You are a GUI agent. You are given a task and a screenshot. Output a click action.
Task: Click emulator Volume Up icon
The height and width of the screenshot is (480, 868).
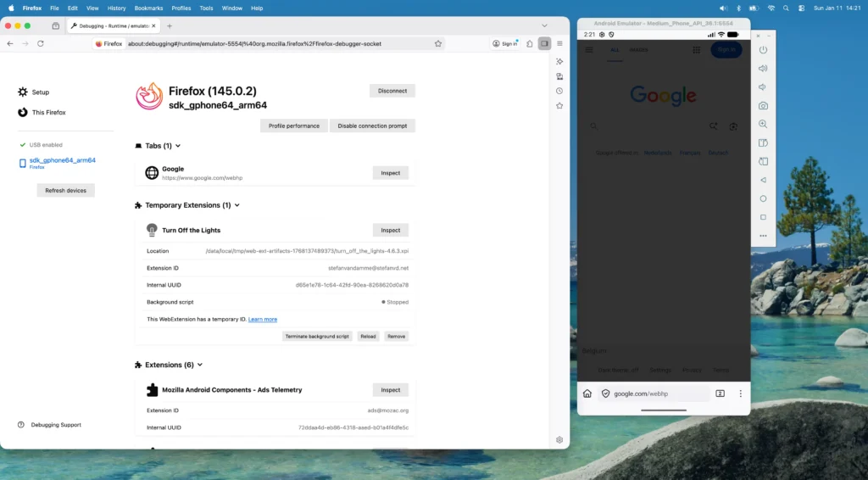[x=764, y=69]
